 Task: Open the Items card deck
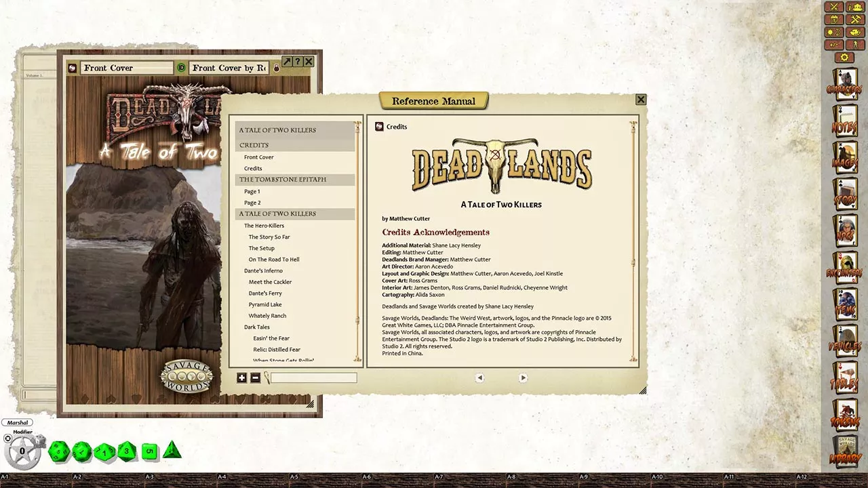[x=845, y=304]
